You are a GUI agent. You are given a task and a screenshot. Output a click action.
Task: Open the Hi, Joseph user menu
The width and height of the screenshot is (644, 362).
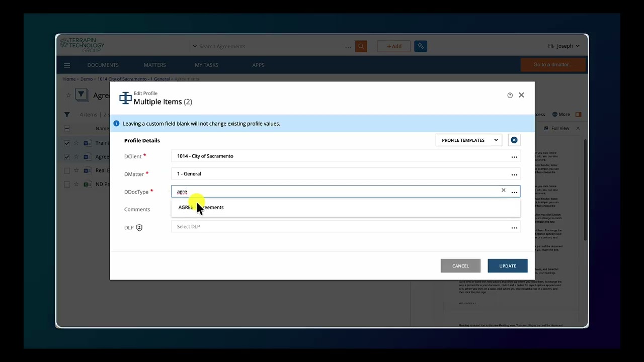pyautogui.click(x=563, y=46)
